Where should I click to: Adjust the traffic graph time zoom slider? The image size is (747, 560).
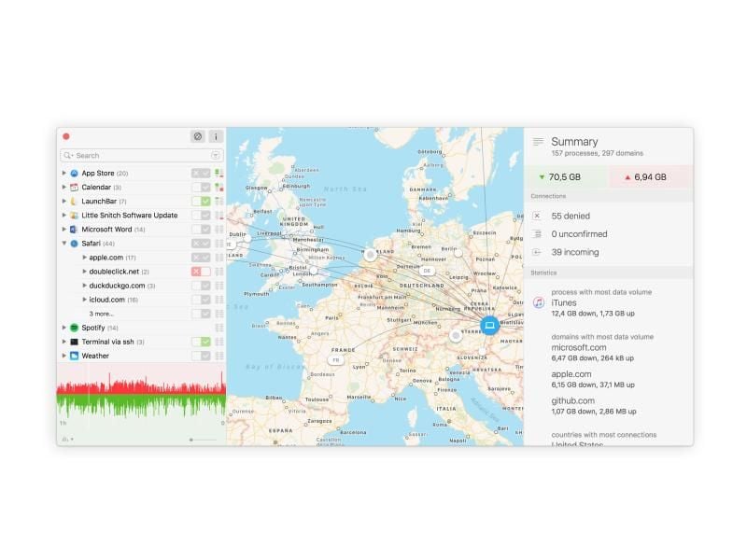tap(203, 440)
